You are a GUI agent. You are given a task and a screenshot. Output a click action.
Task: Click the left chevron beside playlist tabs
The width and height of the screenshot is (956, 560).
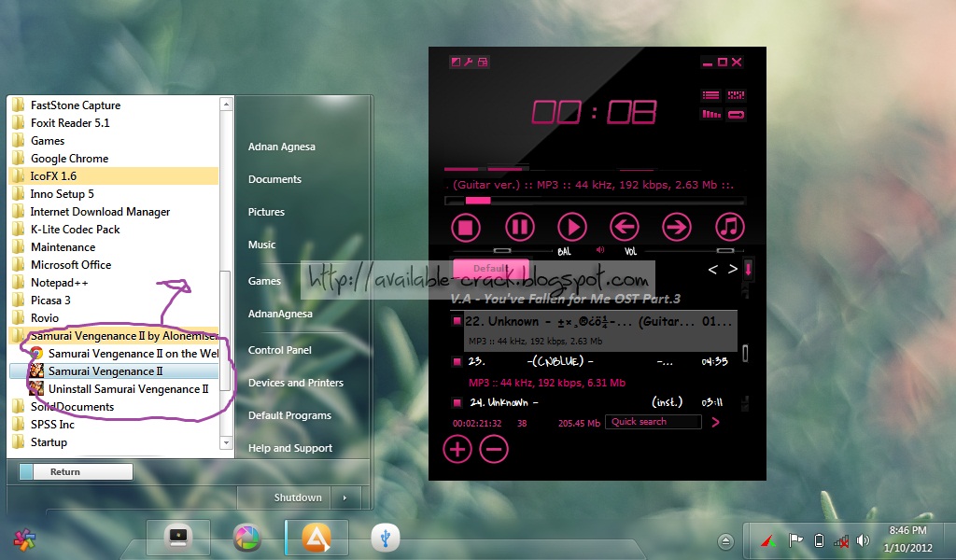tap(712, 270)
